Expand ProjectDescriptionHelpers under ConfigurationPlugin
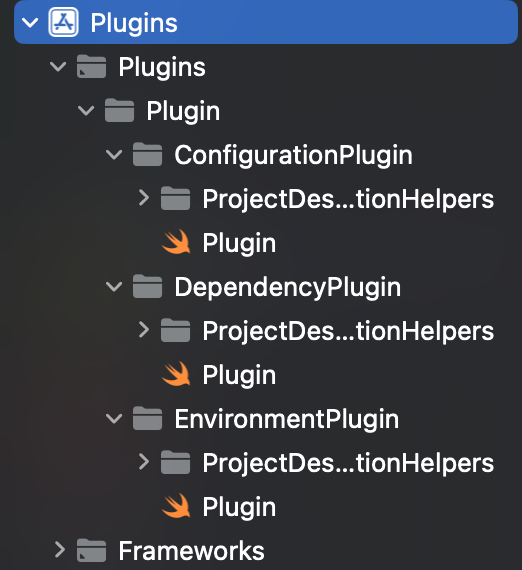522x570 pixels. (x=144, y=198)
